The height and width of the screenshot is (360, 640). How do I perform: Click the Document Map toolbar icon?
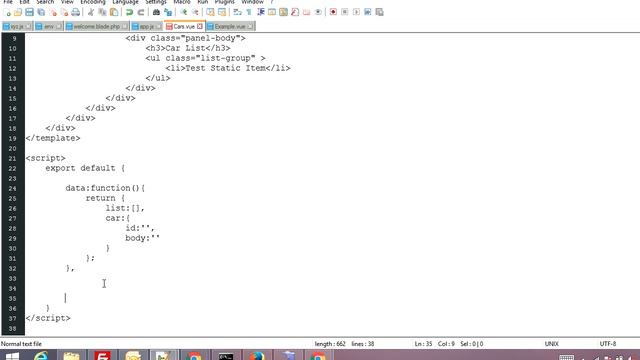click(283, 12)
